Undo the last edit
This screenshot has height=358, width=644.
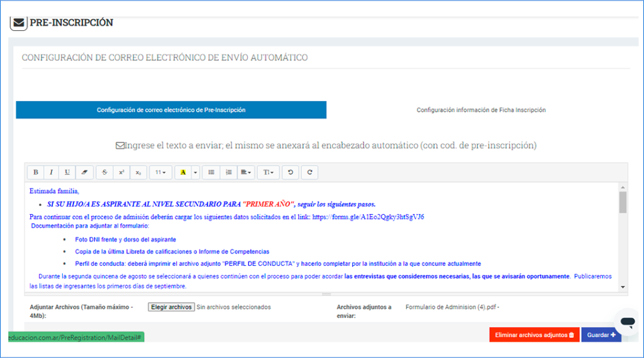click(290, 172)
